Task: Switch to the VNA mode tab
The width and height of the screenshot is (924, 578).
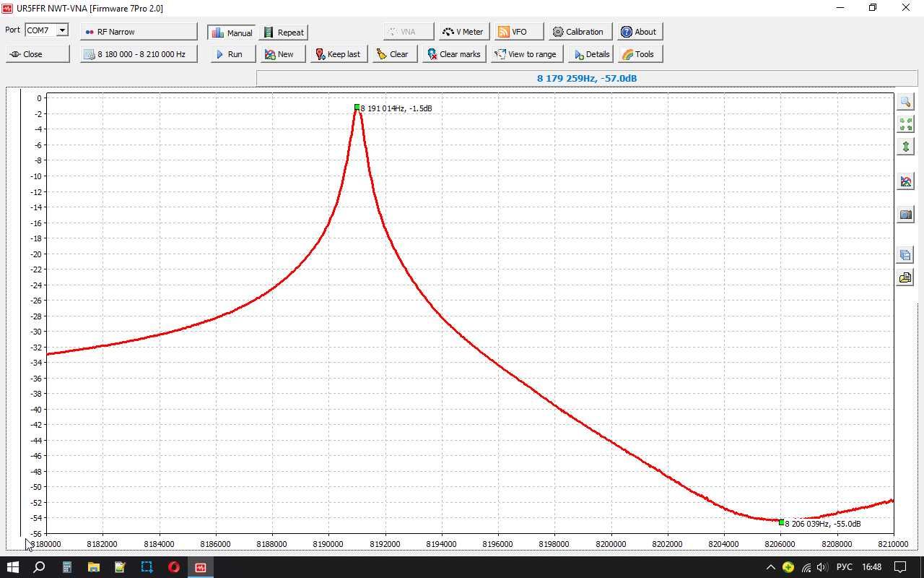Action: click(409, 32)
